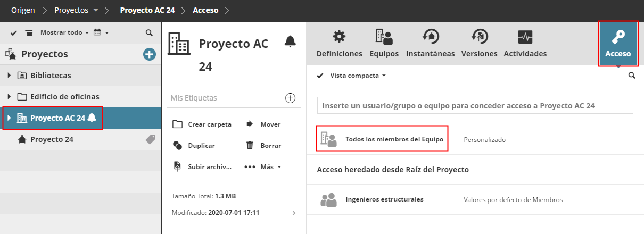Click the user/group access input field
644x234 pixels.
click(x=475, y=105)
